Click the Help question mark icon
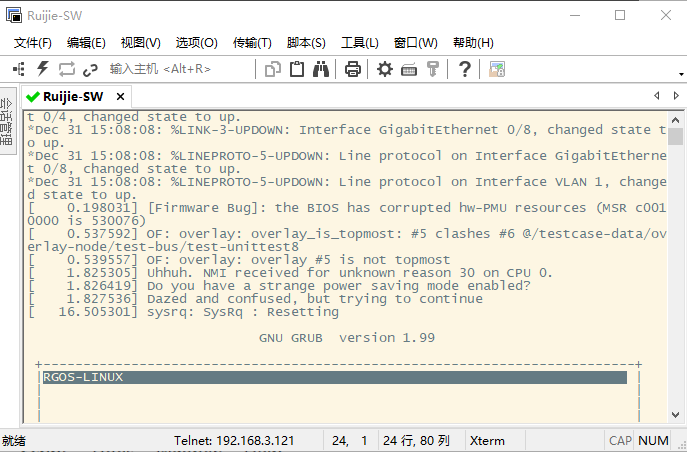Image resolution: width=687 pixels, height=452 pixels. 464,69
